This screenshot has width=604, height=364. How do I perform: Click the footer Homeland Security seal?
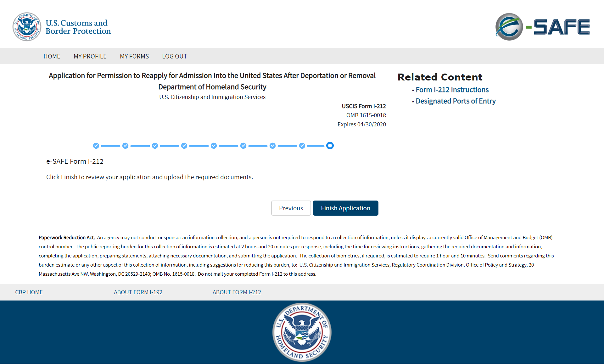pyautogui.click(x=302, y=332)
